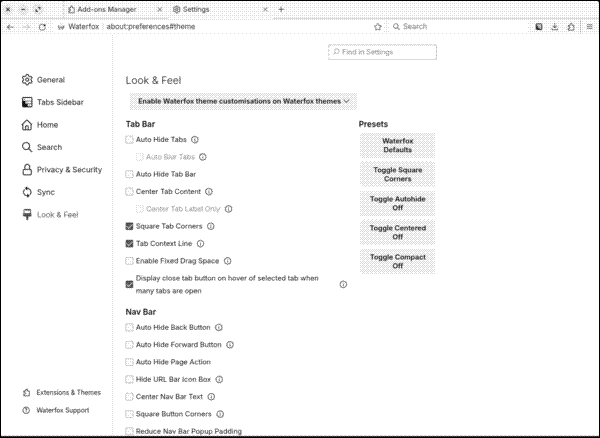Open the downloads panel

tap(555, 27)
